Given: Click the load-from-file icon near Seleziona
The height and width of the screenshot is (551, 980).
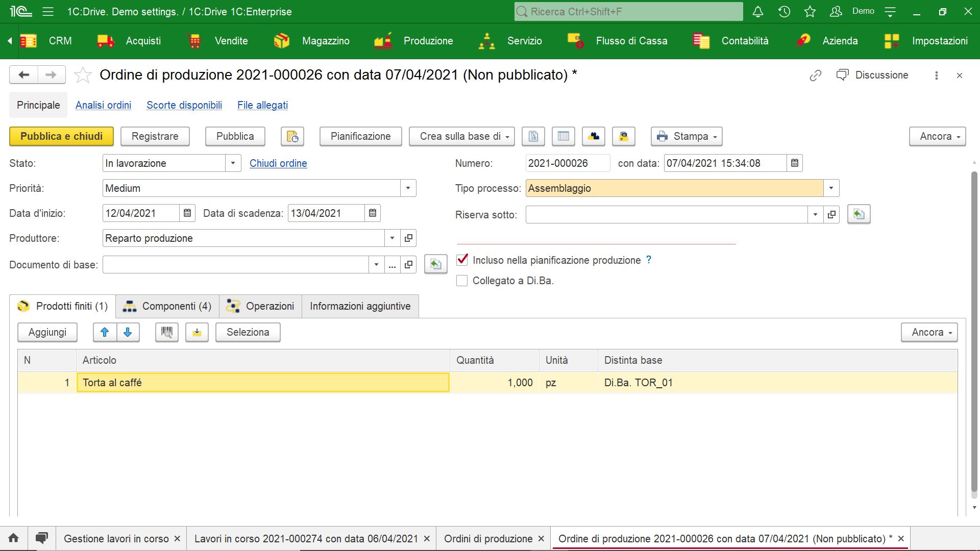Looking at the screenshot, I should [x=197, y=332].
